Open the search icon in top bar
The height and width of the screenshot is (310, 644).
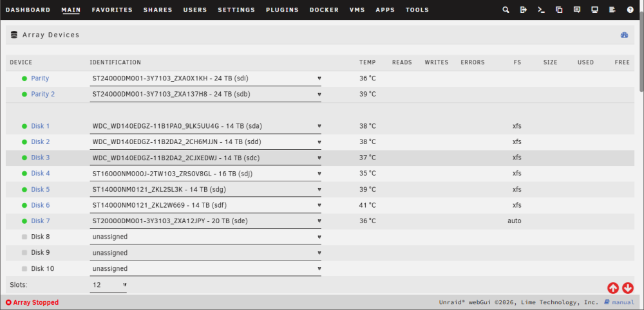pos(506,10)
